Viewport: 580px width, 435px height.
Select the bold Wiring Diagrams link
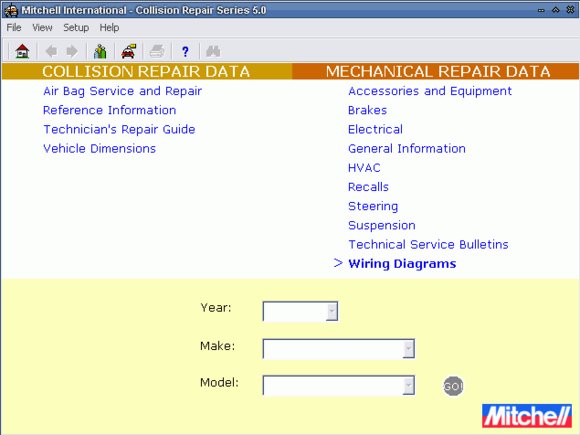(x=402, y=264)
